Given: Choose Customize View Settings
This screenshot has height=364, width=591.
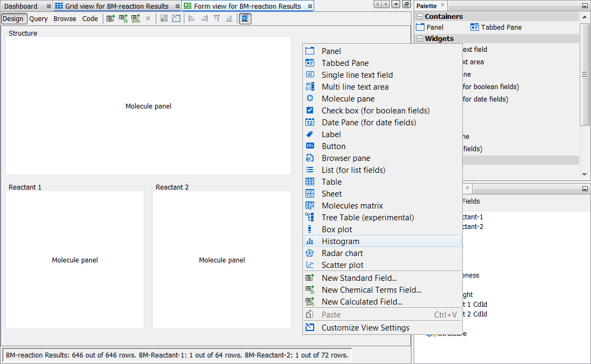Looking at the screenshot, I should (x=365, y=328).
